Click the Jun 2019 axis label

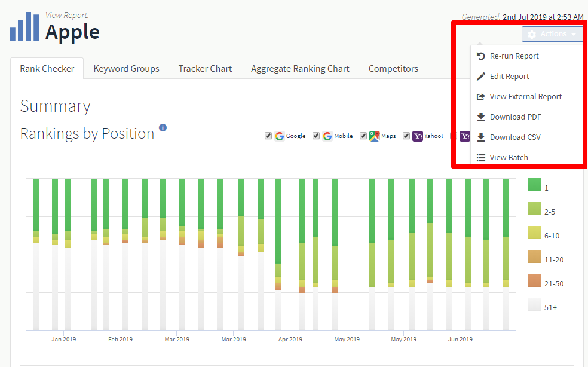[460, 340]
